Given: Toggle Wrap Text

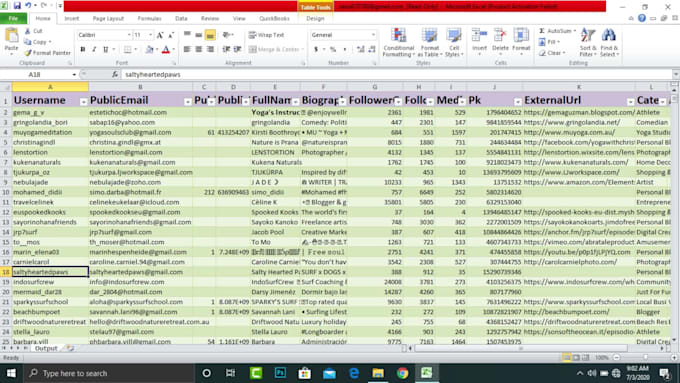Looking at the screenshot, I should (x=266, y=35).
